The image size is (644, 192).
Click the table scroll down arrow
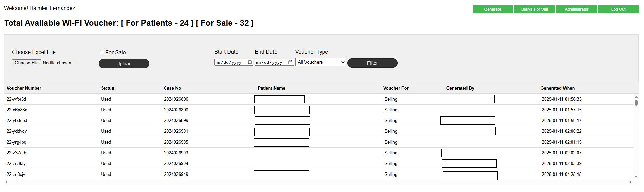(636, 176)
